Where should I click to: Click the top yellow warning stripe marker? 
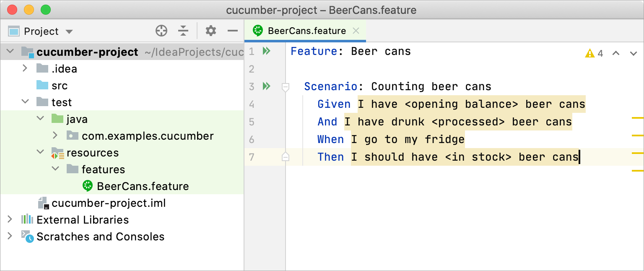[x=637, y=118]
